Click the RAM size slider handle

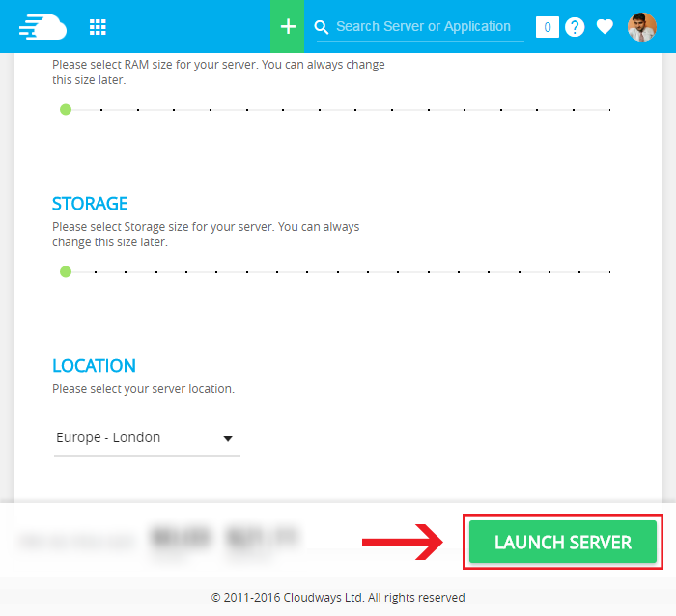click(x=66, y=109)
